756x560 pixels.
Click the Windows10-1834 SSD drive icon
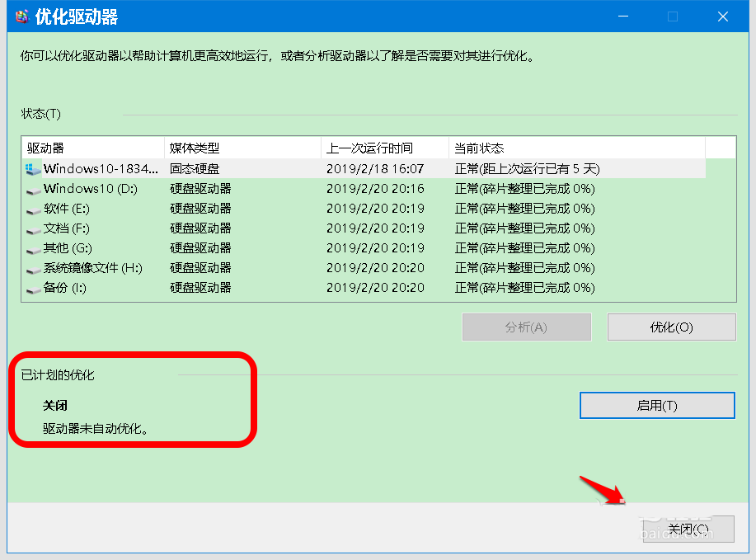click(33, 169)
